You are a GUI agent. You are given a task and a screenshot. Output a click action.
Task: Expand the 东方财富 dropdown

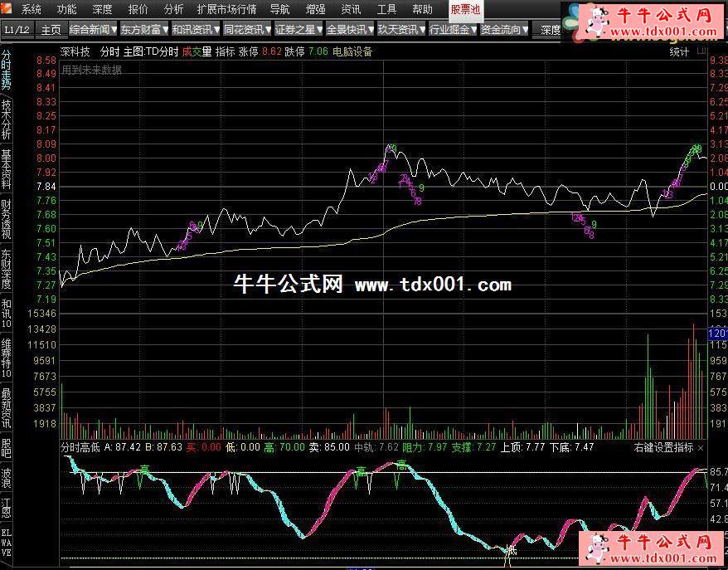click(x=144, y=30)
